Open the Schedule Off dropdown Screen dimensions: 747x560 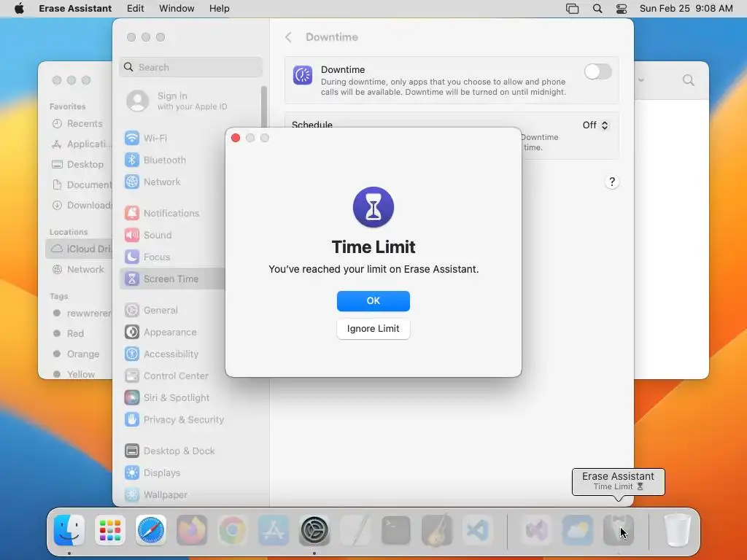595,125
